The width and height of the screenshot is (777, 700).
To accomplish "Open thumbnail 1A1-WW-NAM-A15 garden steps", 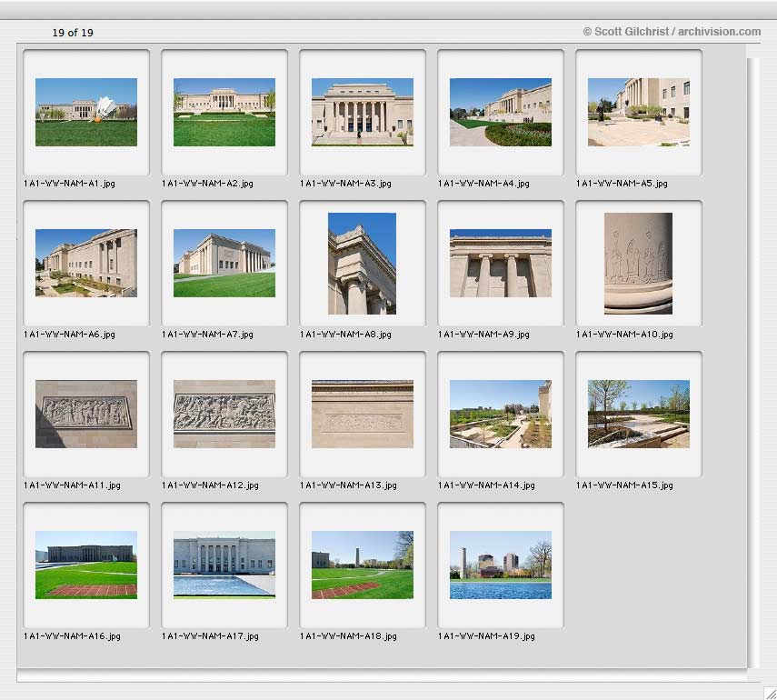I will click(x=639, y=414).
